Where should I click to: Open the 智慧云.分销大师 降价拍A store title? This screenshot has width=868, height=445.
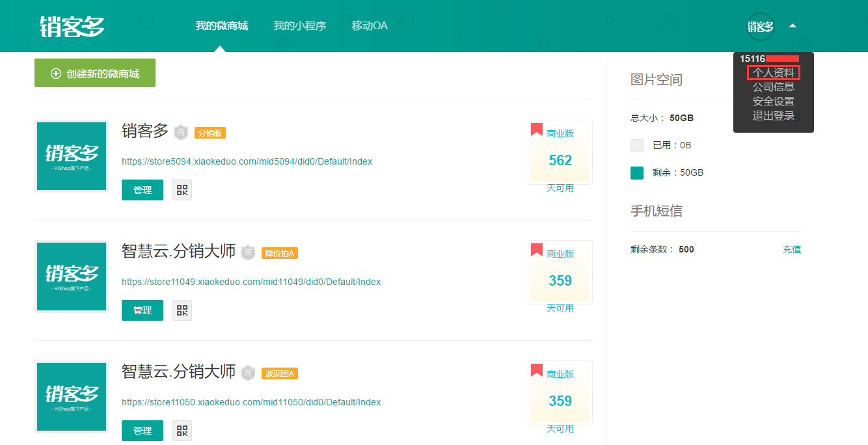pos(179,252)
